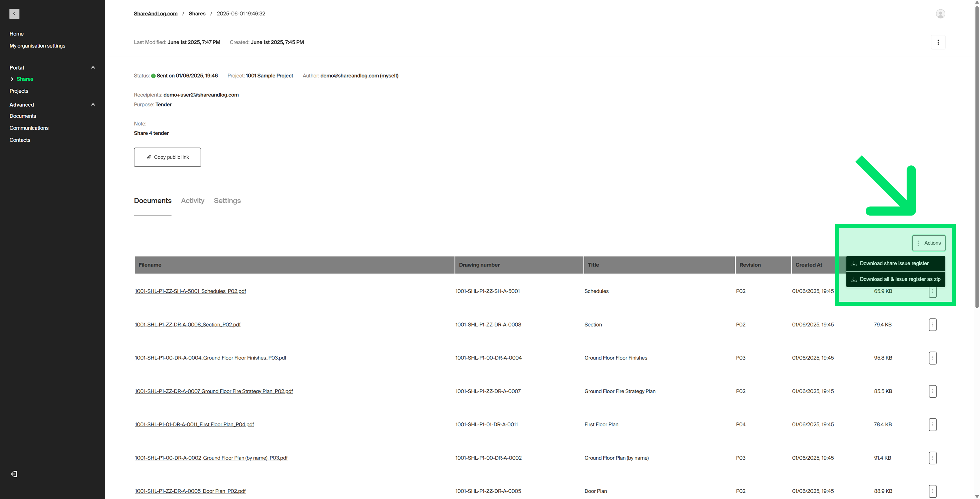Toggle the Actions dropdown button
The image size is (980, 499).
928,243
